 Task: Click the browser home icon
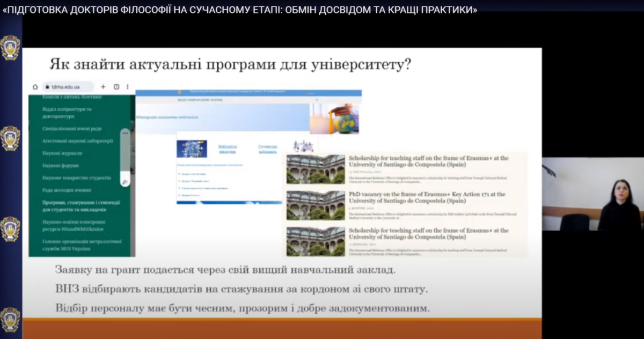pyautogui.click(x=35, y=87)
